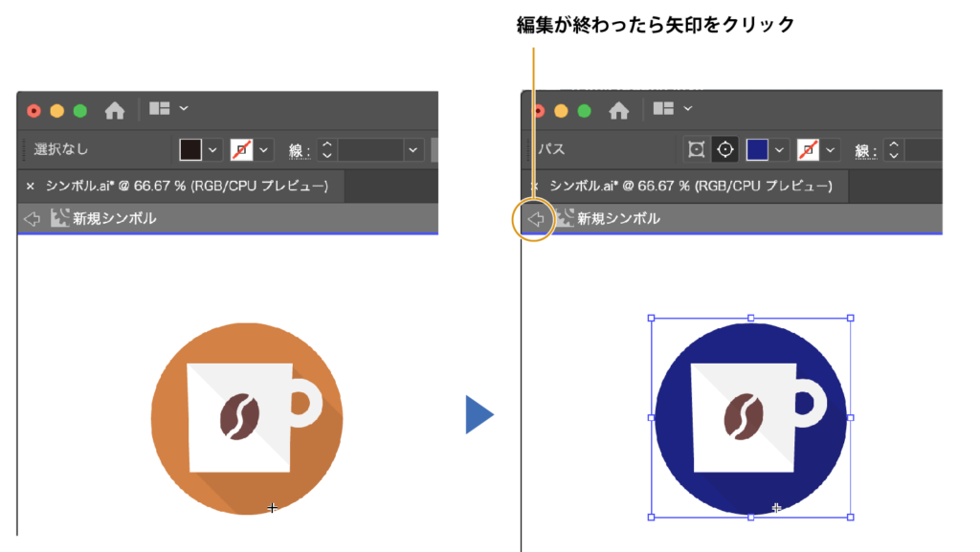Open fill color dropdown in right window

(x=779, y=150)
